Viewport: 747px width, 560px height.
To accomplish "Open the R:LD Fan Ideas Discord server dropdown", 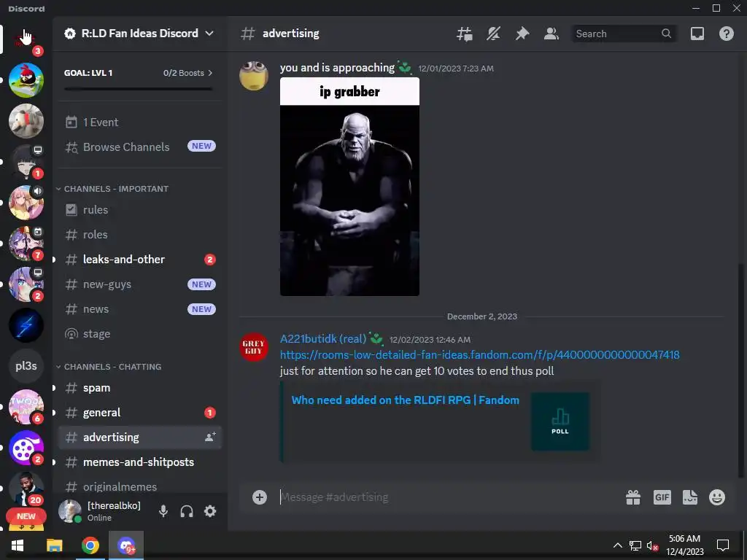I will click(x=139, y=34).
